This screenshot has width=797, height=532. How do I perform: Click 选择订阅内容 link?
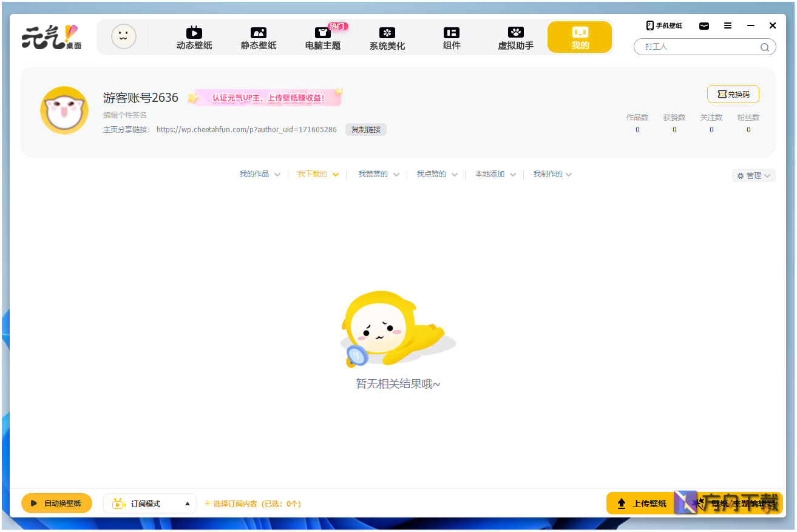(x=253, y=503)
